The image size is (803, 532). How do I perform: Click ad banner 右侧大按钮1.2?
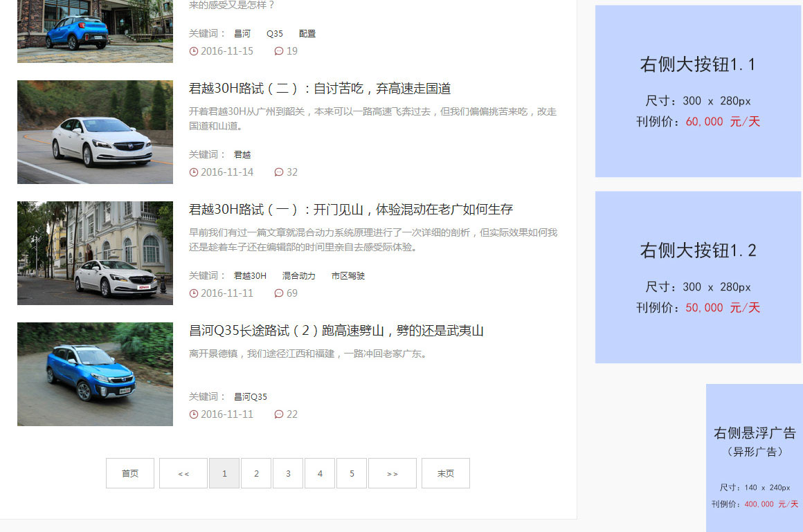click(x=698, y=277)
